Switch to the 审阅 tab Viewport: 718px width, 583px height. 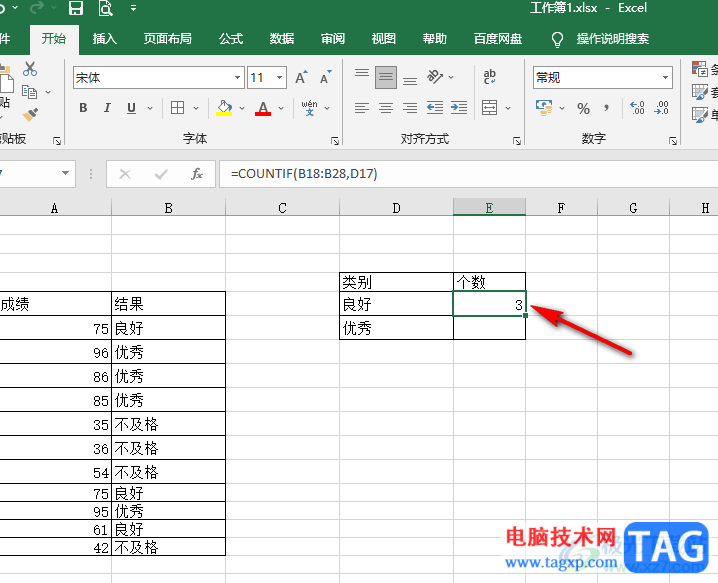[333, 38]
